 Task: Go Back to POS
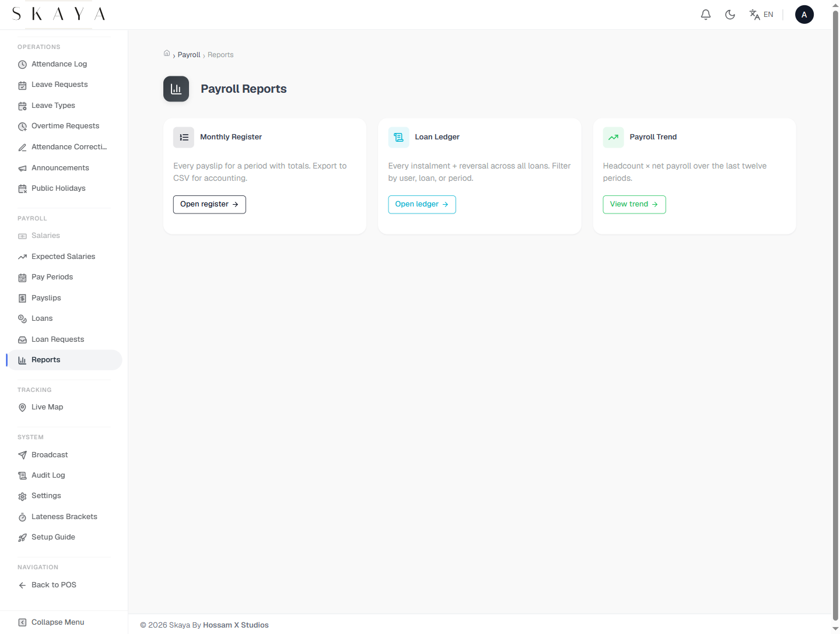coord(64,585)
